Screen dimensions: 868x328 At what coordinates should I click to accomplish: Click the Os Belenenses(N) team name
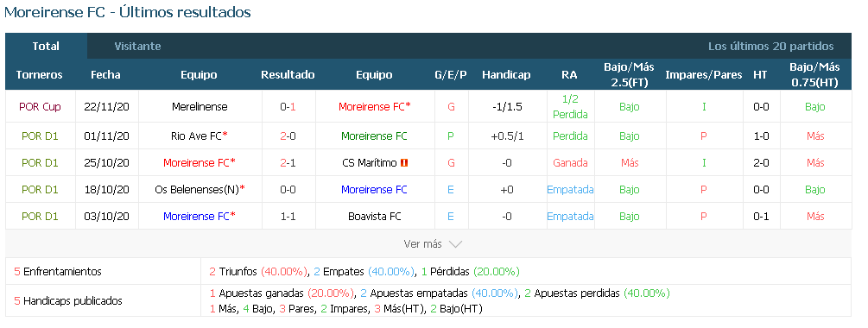tap(197, 190)
